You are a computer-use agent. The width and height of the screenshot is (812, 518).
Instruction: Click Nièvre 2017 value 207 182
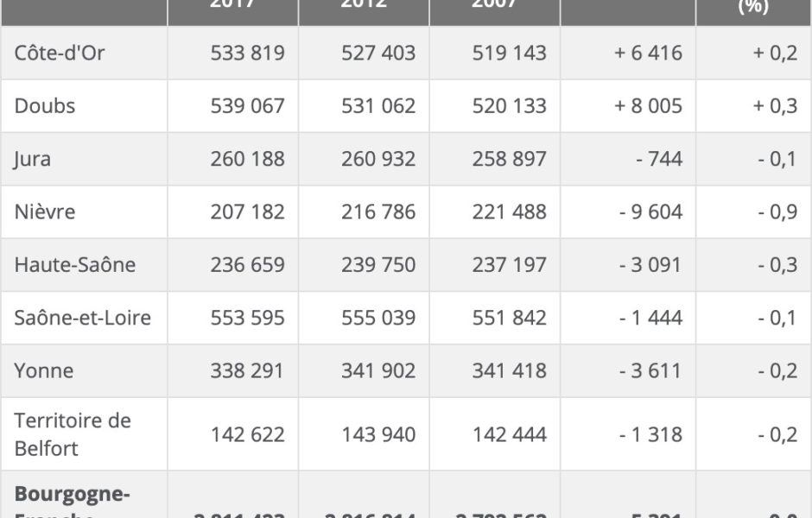[x=248, y=212]
